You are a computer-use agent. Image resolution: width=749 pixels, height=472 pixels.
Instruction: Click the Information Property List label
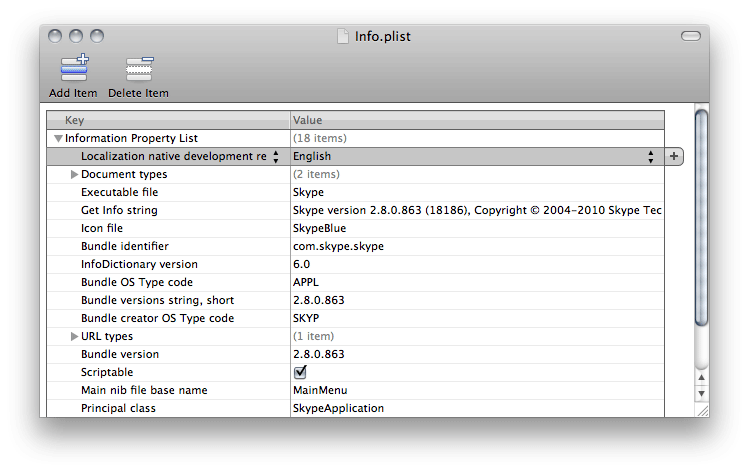pos(131,138)
